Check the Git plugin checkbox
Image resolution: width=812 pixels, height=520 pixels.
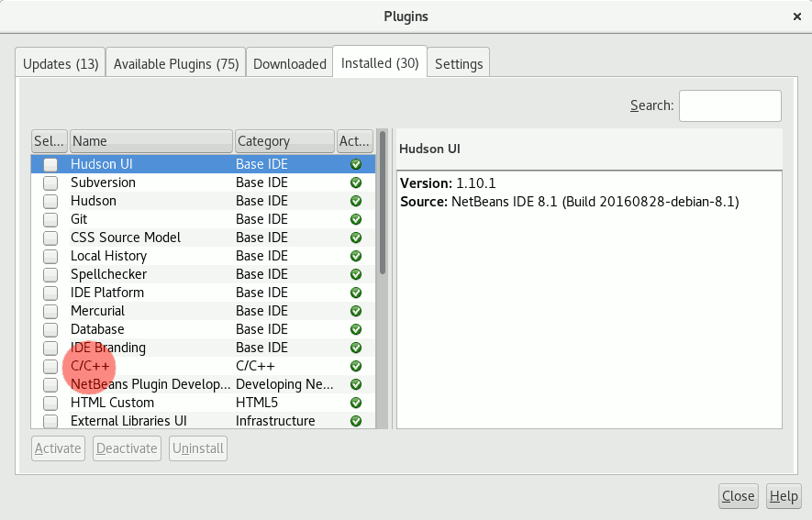click(50, 220)
